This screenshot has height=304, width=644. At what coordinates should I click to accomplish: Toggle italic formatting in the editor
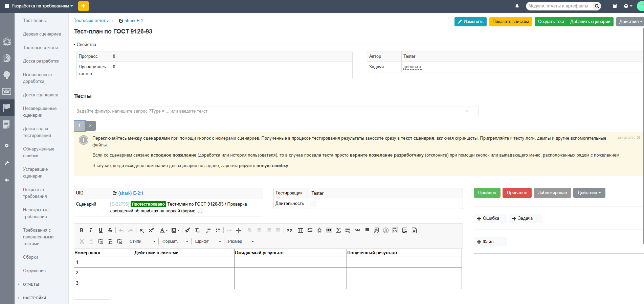(x=91, y=230)
